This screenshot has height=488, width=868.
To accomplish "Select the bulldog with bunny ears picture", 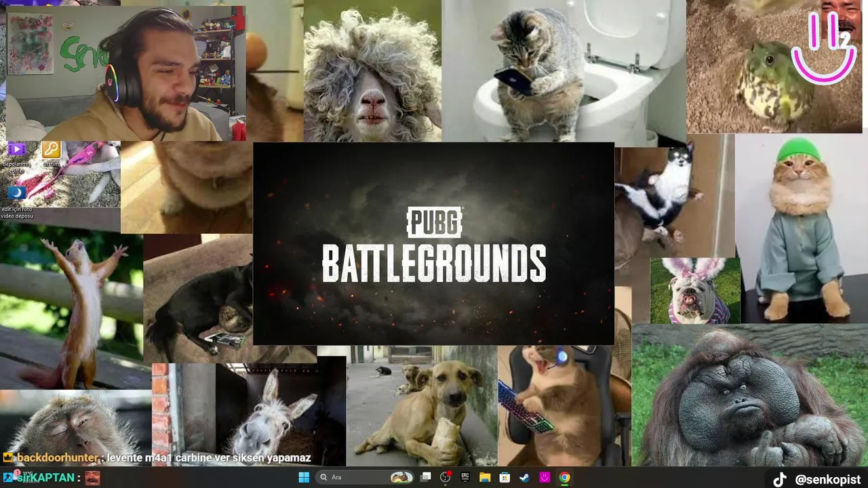I will [695, 291].
